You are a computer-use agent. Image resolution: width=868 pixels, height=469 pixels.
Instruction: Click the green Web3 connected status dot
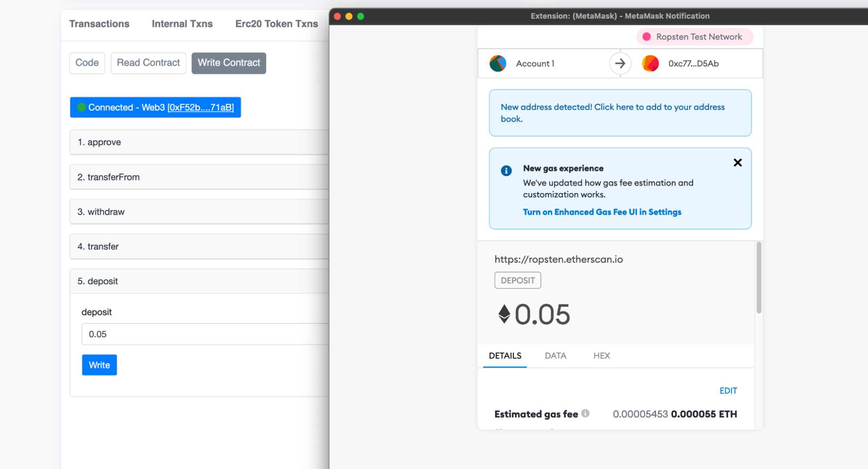(81, 107)
